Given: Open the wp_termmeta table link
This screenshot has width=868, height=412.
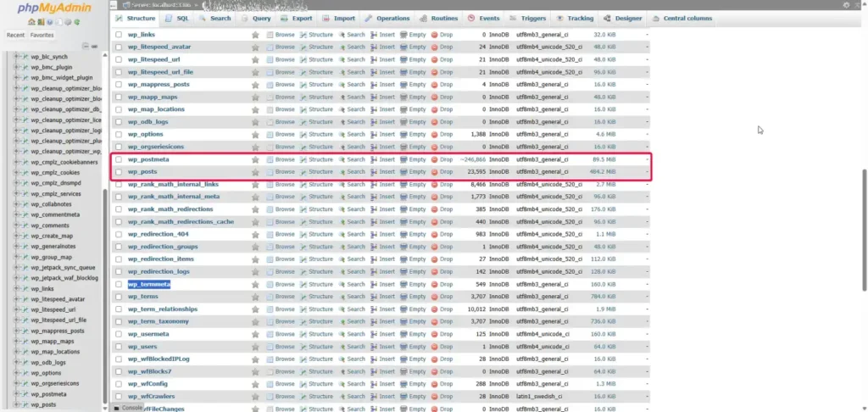Looking at the screenshot, I should click(149, 285).
